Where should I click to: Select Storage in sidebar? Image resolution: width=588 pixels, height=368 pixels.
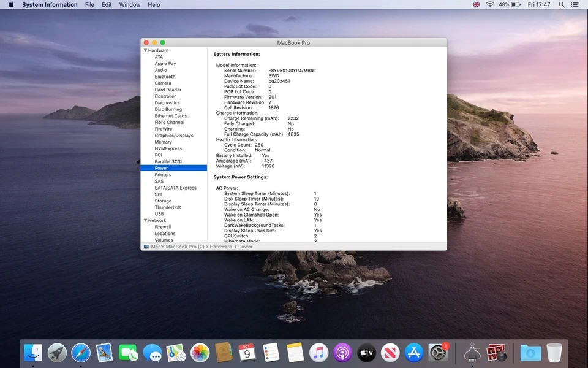click(163, 201)
